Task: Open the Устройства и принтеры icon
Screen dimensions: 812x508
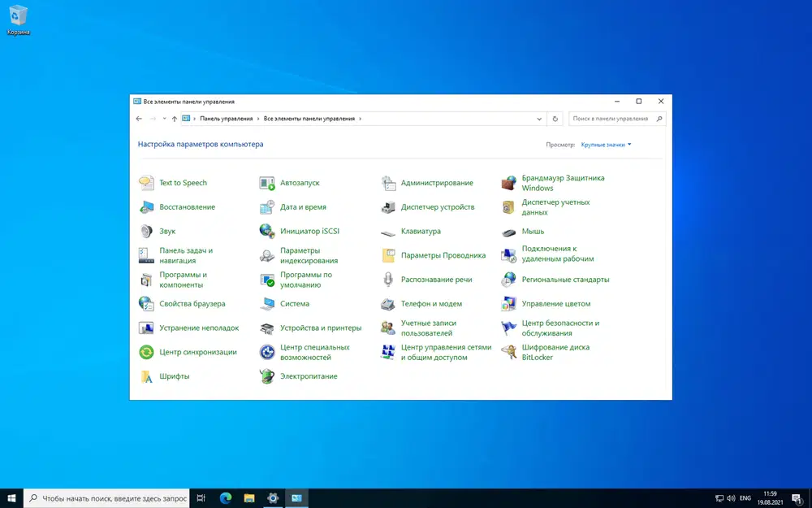Action: (x=267, y=328)
